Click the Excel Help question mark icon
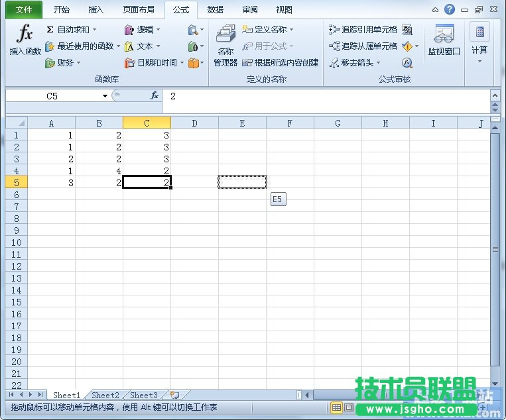Screen dimensions: 506x420 450,10
